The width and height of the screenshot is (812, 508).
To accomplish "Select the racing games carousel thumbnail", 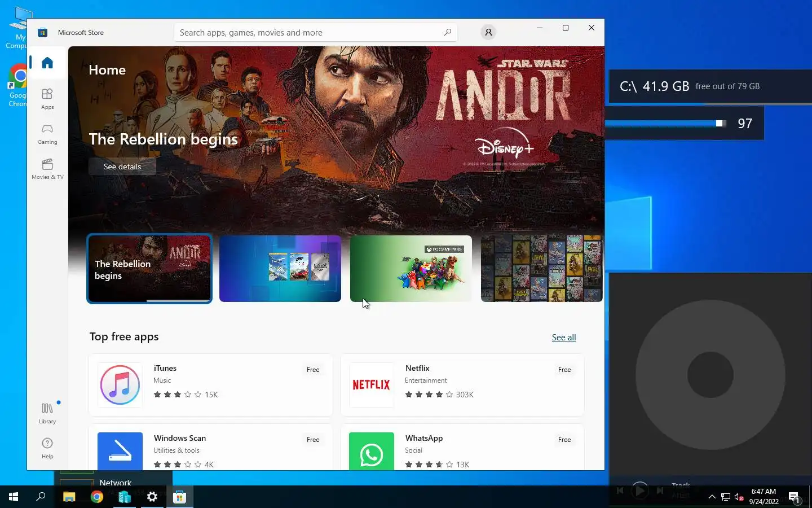I will 280,269.
